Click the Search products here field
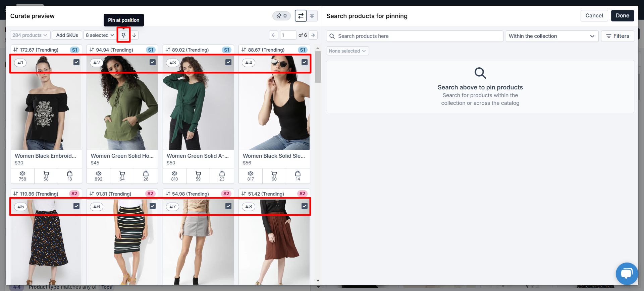This screenshot has width=644, height=291. tap(415, 36)
